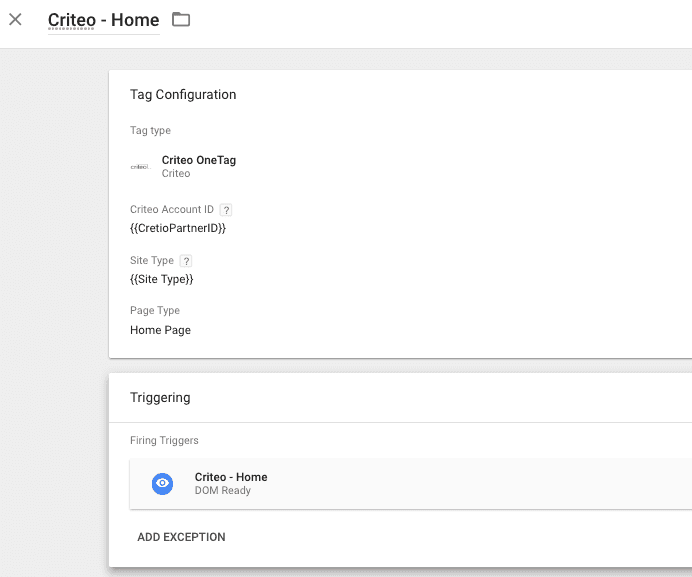Close the tag editor with the X
This screenshot has width=692, height=577.
pos(15,20)
